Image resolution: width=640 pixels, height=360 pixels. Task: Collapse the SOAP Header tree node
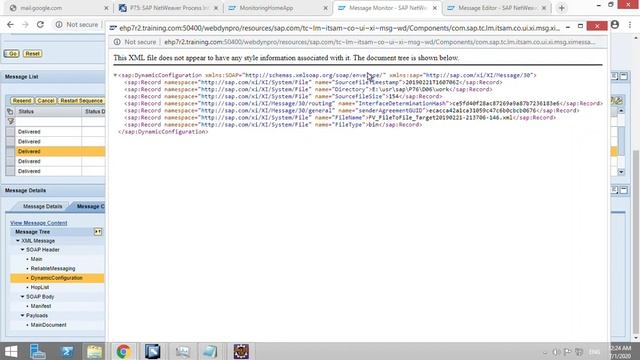coord(22,249)
